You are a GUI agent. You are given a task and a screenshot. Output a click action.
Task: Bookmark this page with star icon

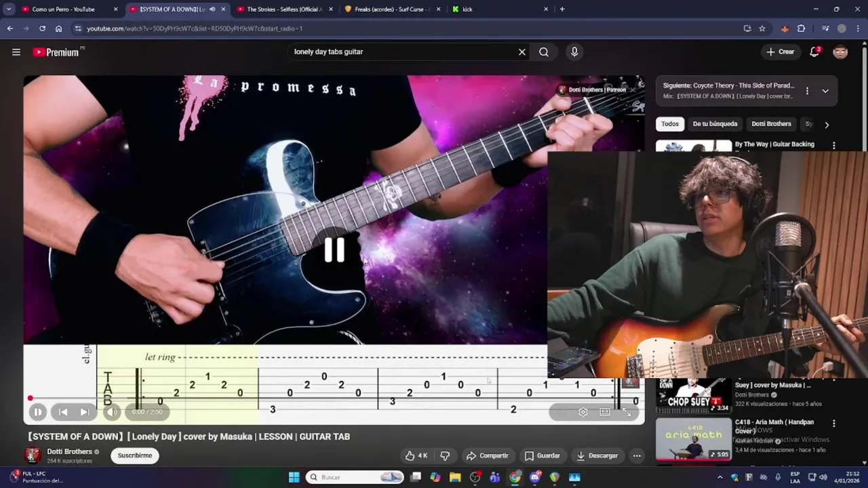pyautogui.click(x=762, y=28)
